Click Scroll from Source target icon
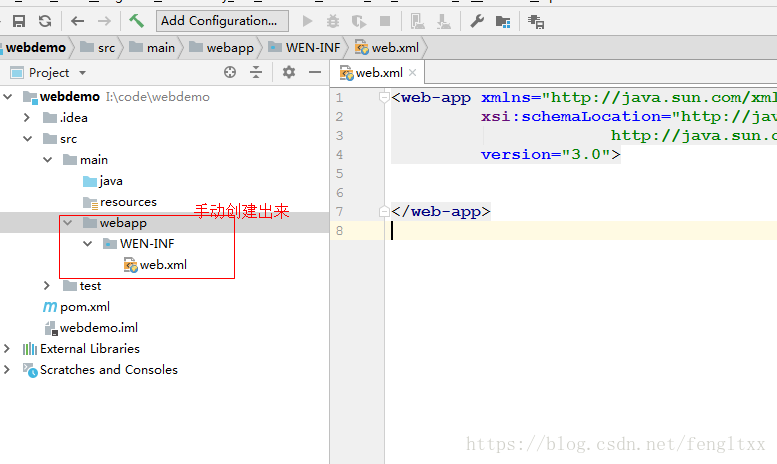 click(230, 72)
